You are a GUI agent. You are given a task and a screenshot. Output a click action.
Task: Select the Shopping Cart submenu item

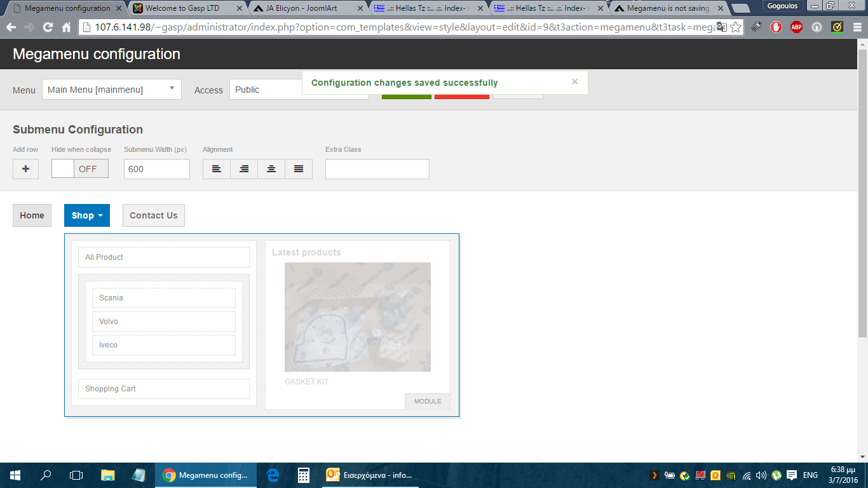164,389
